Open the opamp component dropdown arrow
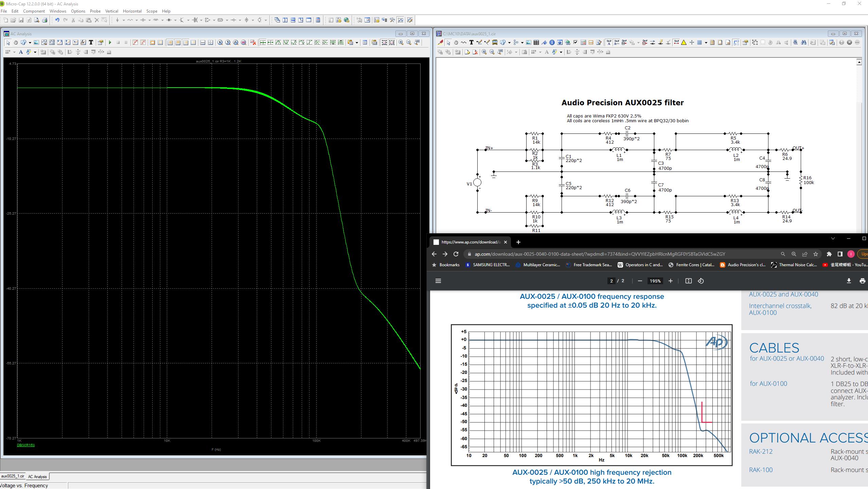 pyautogui.click(x=214, y=20)
